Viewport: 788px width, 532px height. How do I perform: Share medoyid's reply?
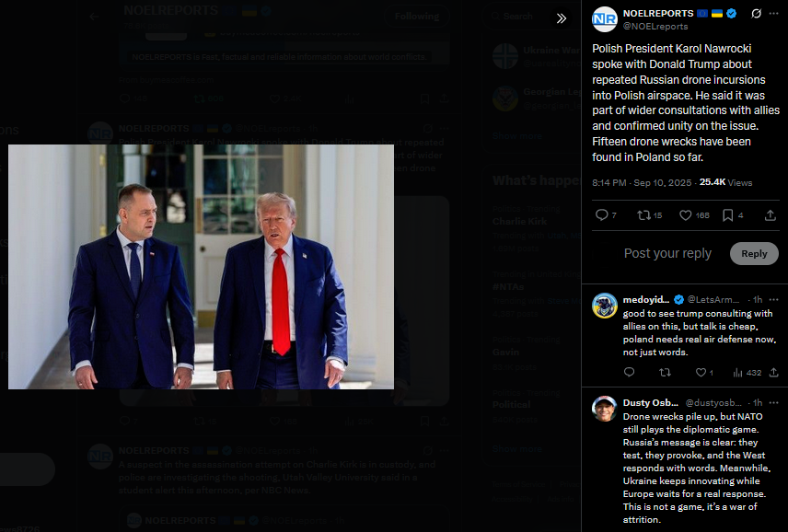[774, 372]
